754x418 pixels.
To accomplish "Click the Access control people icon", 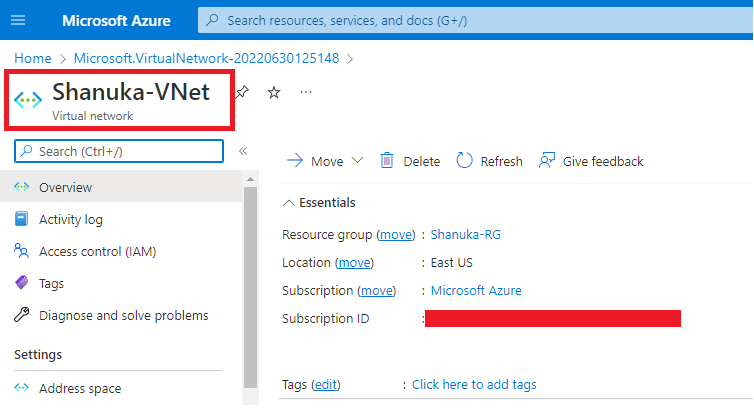I will 21,251.
